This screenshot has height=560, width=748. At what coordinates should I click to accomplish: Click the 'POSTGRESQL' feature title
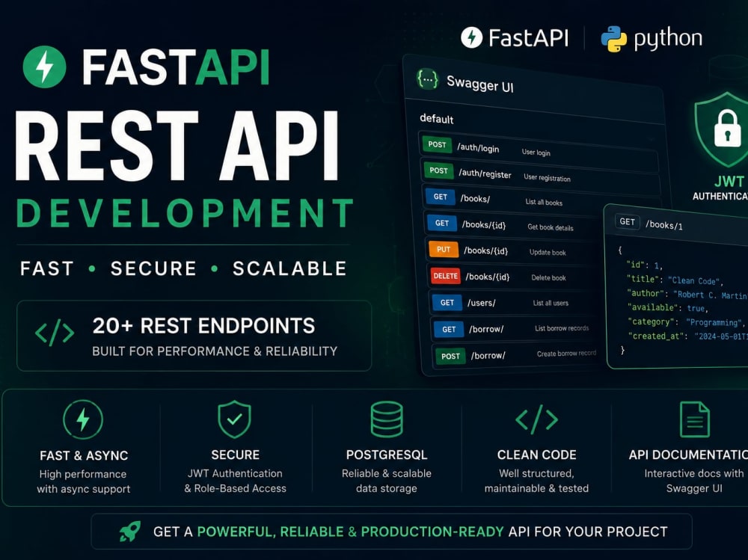coord(387,455)
